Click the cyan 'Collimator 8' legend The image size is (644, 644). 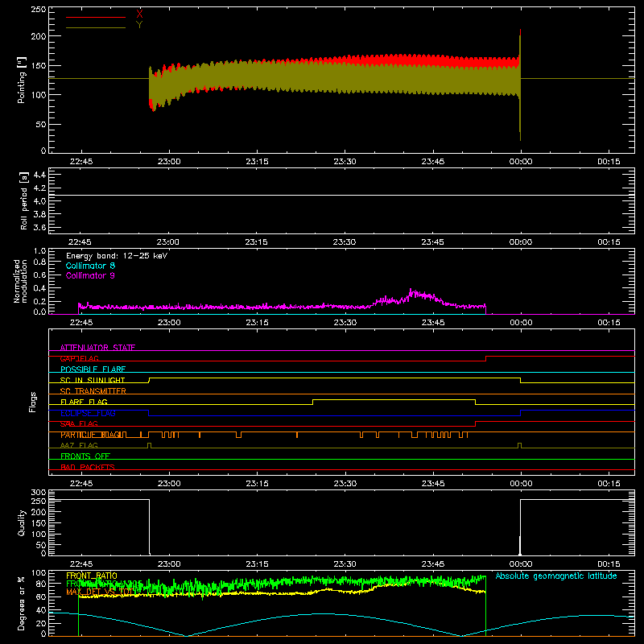[90, 266]
